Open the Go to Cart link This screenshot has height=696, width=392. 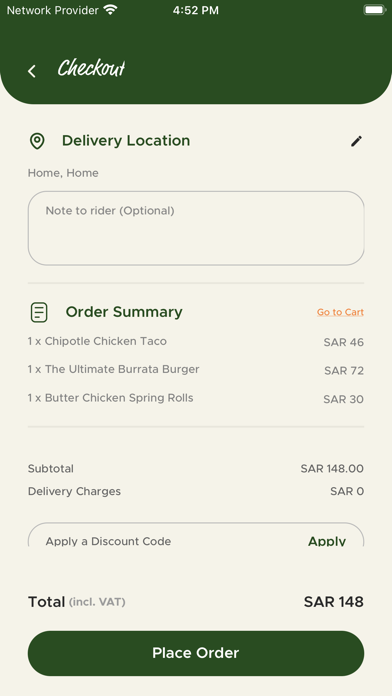point(340,312)
